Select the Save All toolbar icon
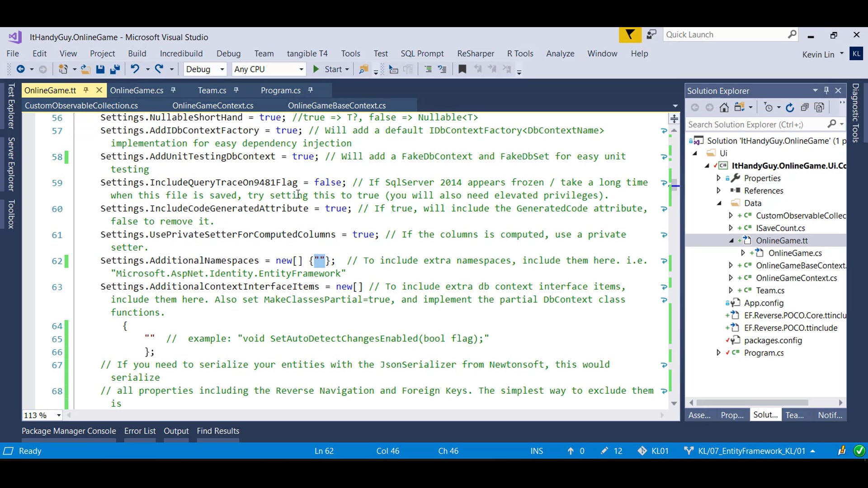The image size is (868, 488). [x=116, y=69]
